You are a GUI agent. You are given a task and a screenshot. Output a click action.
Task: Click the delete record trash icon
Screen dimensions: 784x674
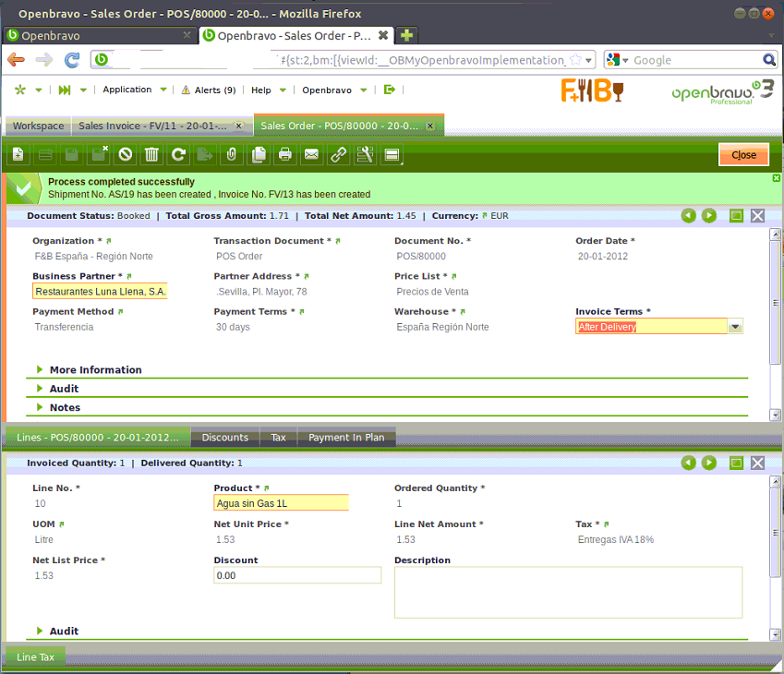coord(151,155)
